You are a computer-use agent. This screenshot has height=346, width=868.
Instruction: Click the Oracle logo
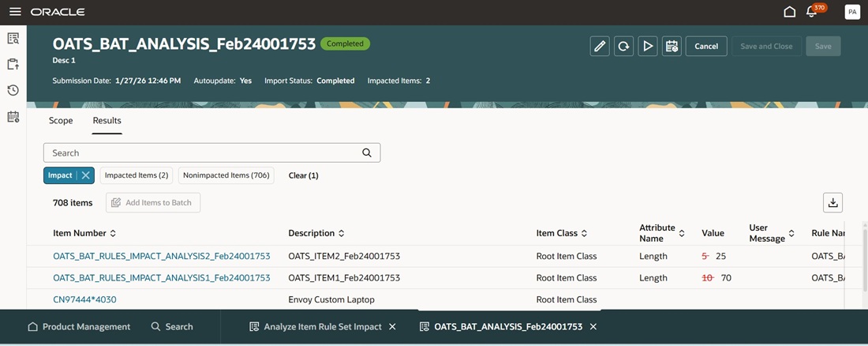coord(58,12)
